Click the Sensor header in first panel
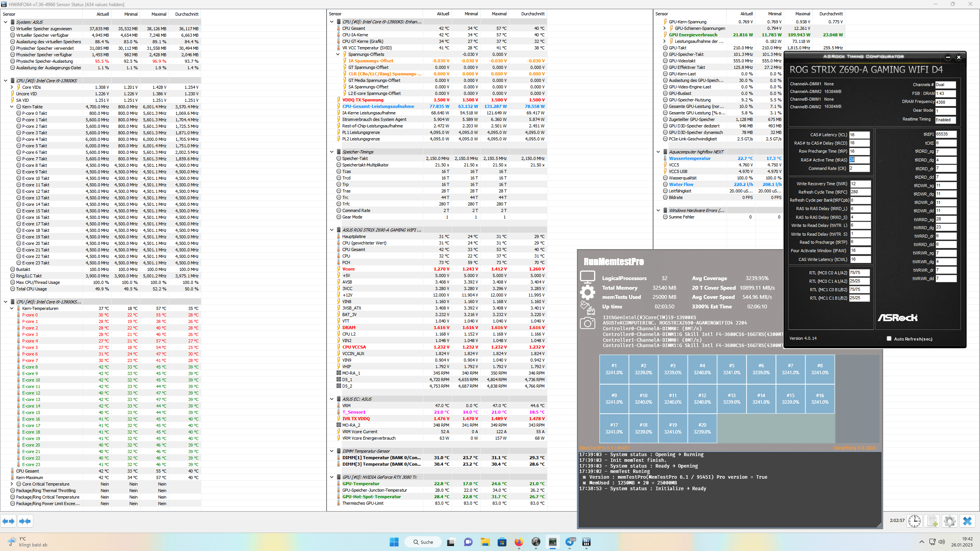 (x=41, y=14)
